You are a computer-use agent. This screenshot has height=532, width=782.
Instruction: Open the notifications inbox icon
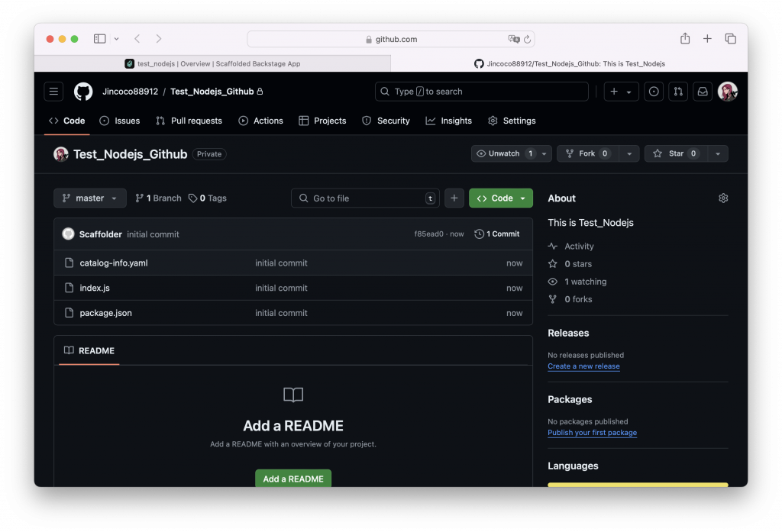[703, 92]
